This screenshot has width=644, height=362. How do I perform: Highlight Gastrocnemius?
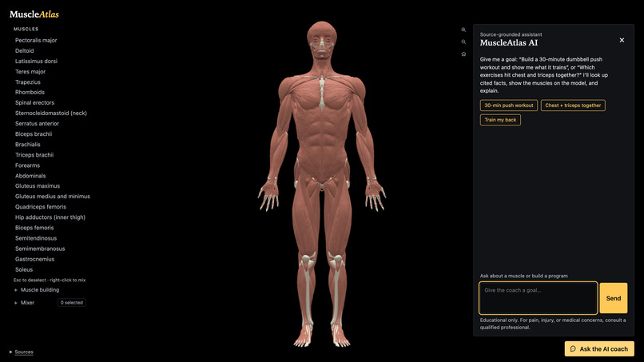tap(35, 259)
